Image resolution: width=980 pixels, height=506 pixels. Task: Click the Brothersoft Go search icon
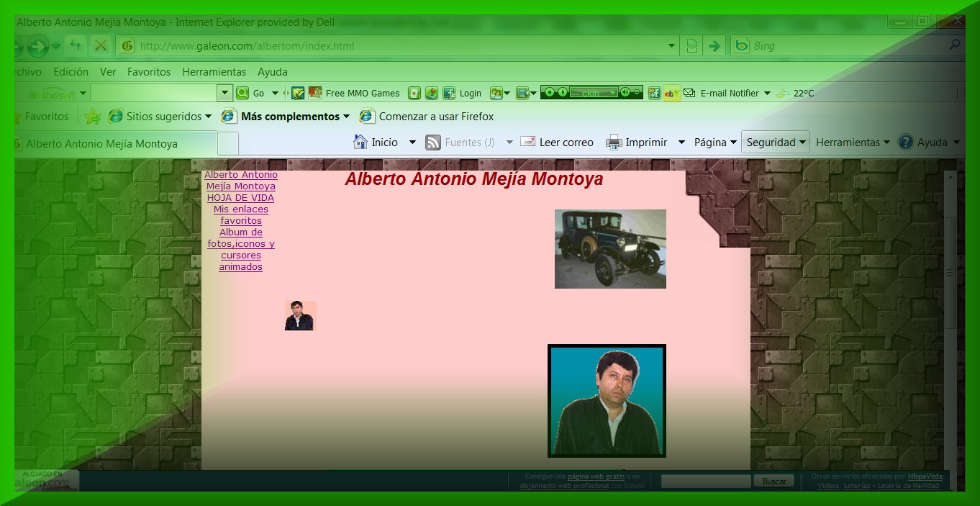pyautogui.click(x=242, y=93)
